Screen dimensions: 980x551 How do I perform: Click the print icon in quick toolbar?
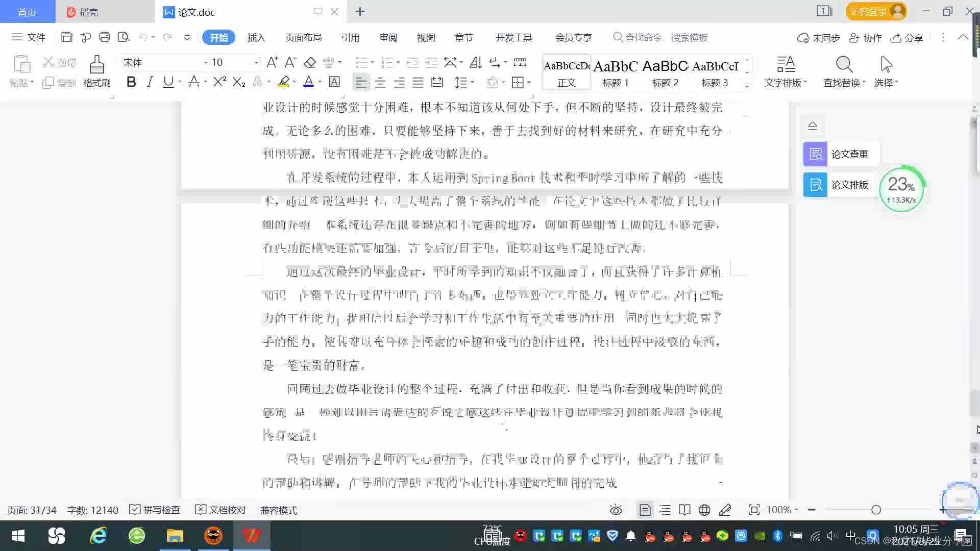point(105,37)
